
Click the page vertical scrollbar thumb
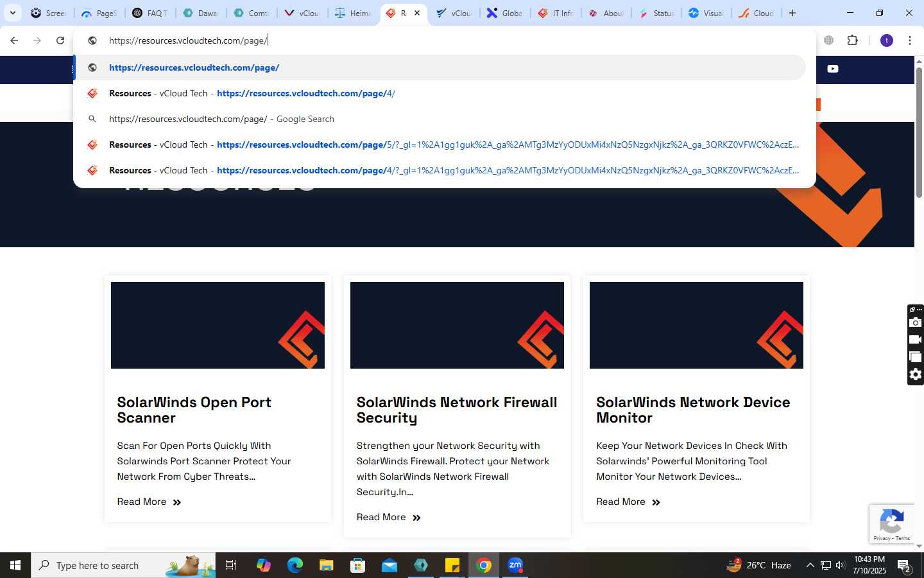point(919,132)
